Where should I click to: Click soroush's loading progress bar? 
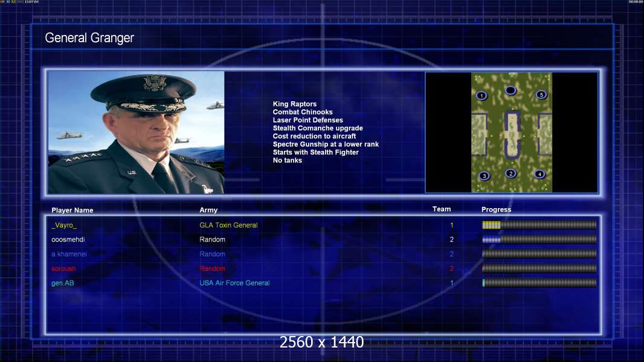coord(539,269)
